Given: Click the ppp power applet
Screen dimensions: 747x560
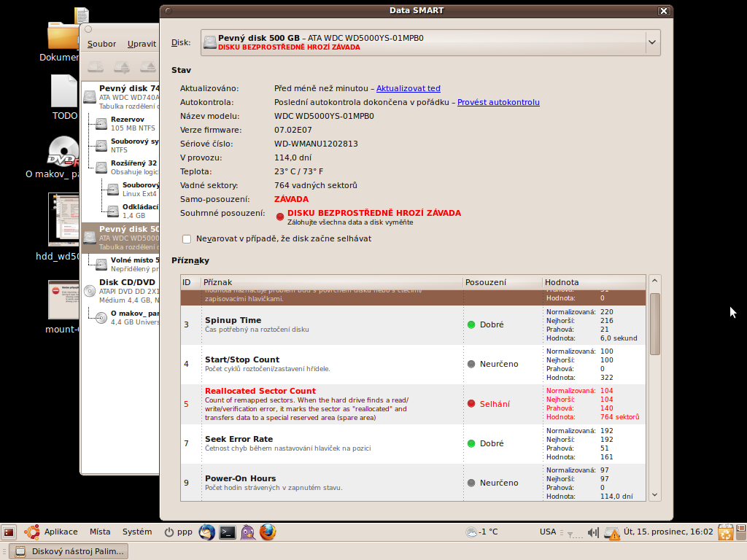Looking at the screenshot, I should 179,532.
